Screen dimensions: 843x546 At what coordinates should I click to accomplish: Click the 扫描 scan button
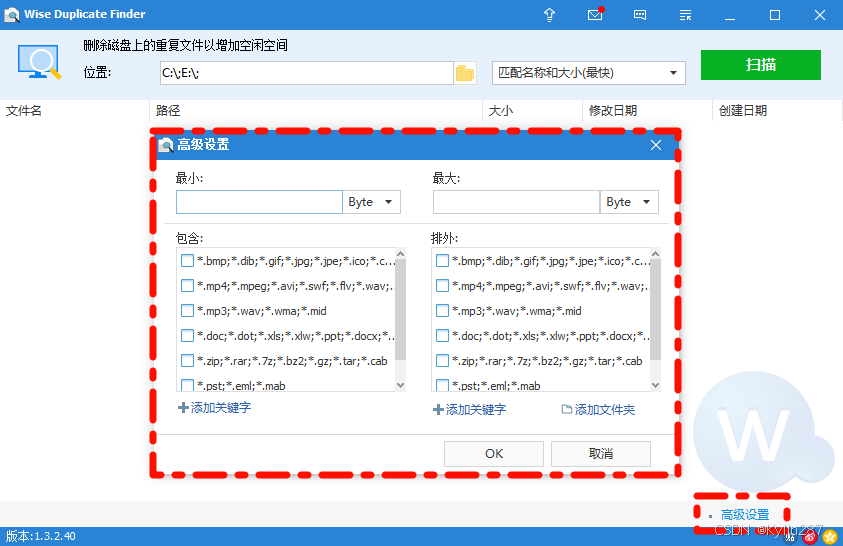(761, 65)
